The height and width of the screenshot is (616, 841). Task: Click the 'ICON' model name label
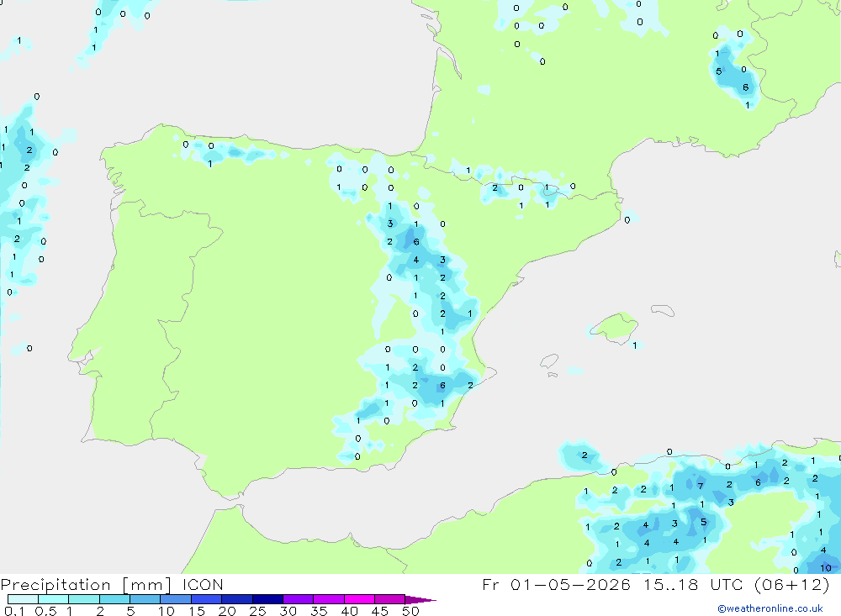pyautogui.click(x=203, y=584)
